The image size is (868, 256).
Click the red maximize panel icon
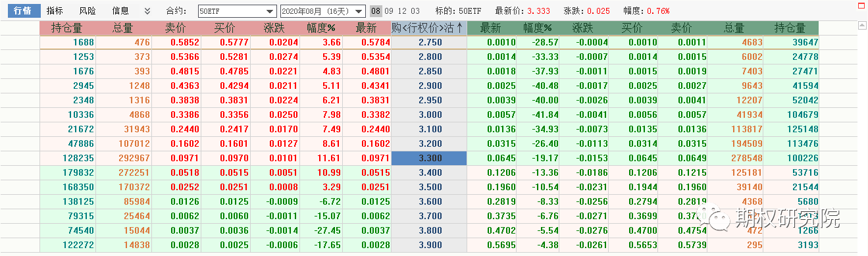[861, 5]
